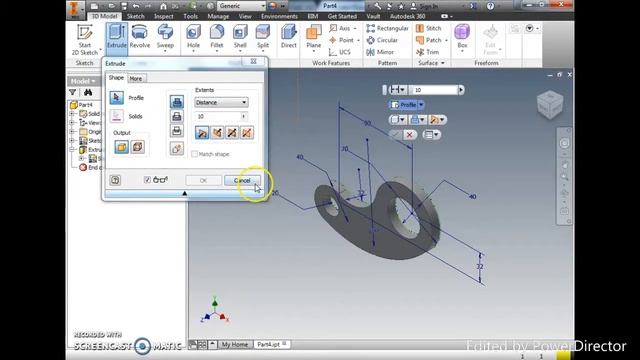Click the Split tool
640x360 pixels.
tap(263, 37)
